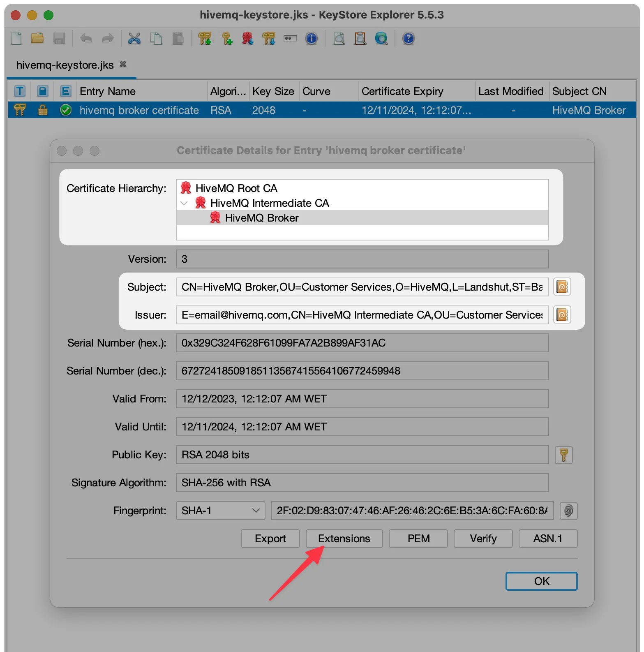644x652 pixels.
Task: Click the green valid checkmark in the row
Action: tap(66, 110)
